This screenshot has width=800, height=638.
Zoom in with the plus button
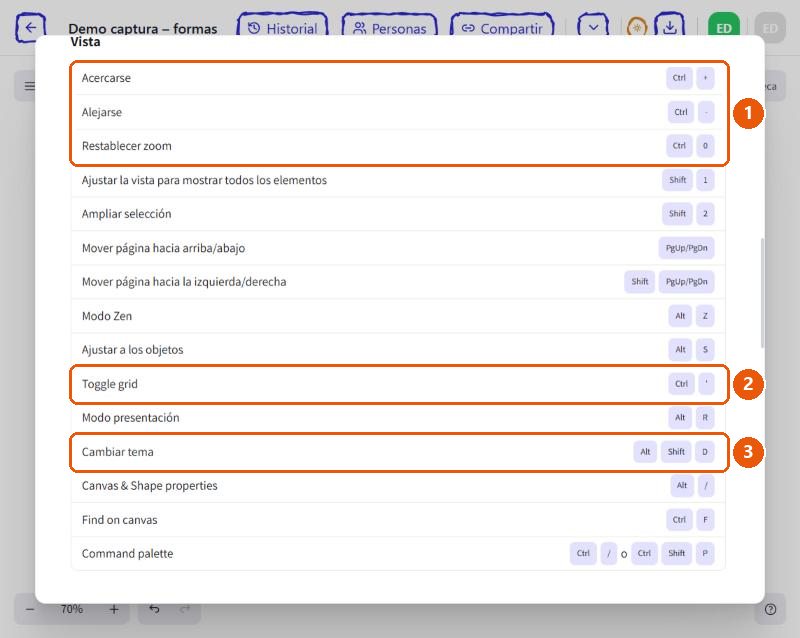[114, 609]
